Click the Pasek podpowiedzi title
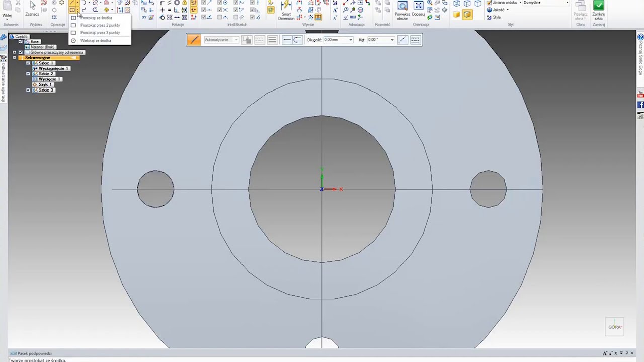This screenshot has width=644, height=362. [x=34, y=353]
